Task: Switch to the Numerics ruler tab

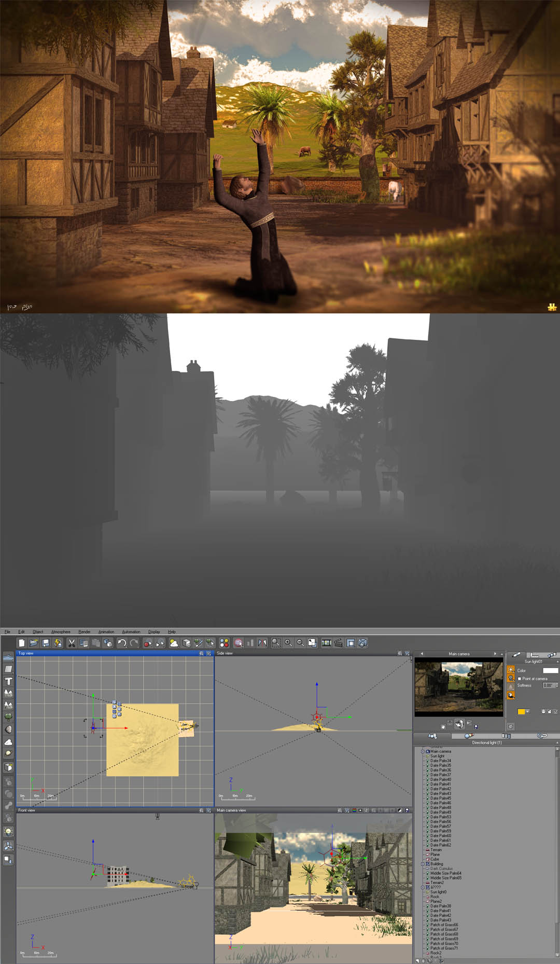Action: pyautogui.click(x=534, y=655)
